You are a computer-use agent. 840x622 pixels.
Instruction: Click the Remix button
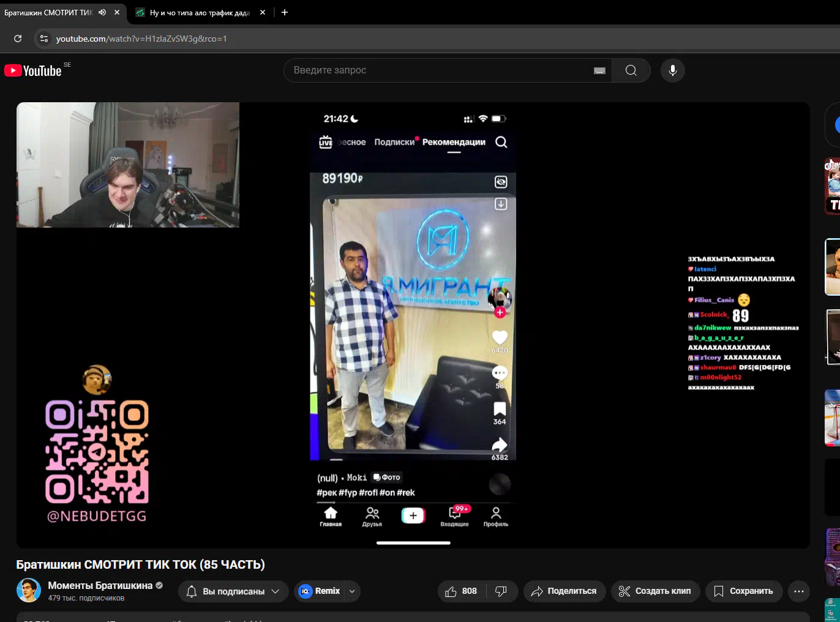[x=319, y=591]
